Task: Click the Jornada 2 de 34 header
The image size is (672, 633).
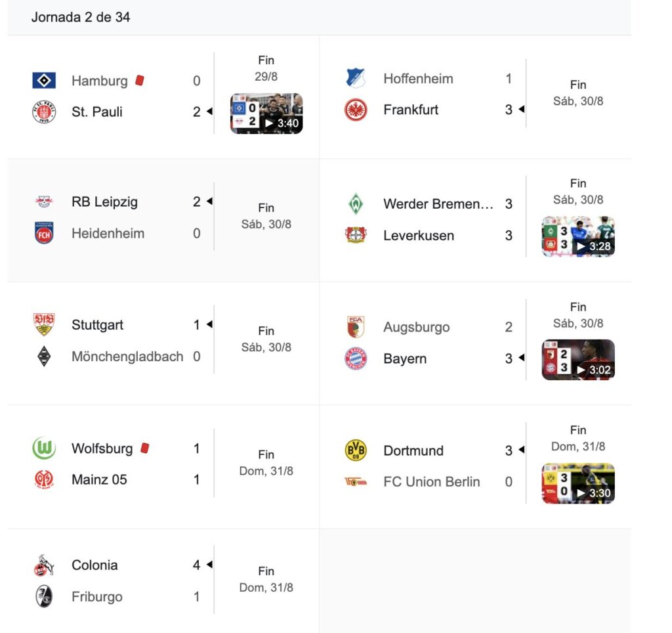Action: pos(81,18)
